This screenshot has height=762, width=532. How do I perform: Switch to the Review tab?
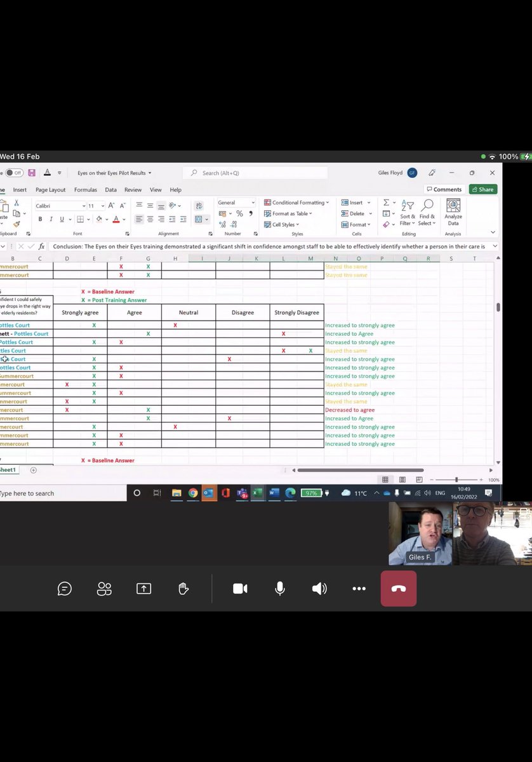pyautogui.click(x=133, y=189)
